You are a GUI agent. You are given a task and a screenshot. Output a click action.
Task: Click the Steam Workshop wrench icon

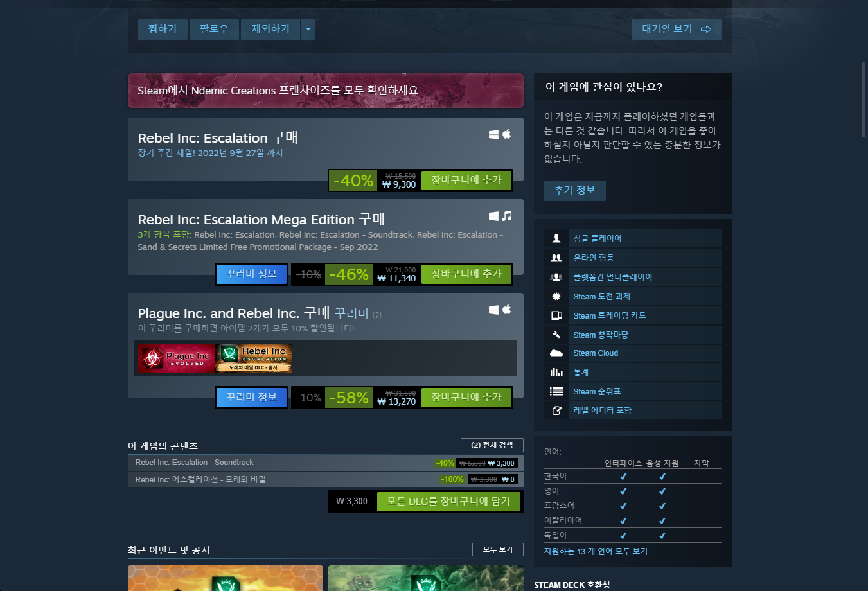tap(556, 335)
